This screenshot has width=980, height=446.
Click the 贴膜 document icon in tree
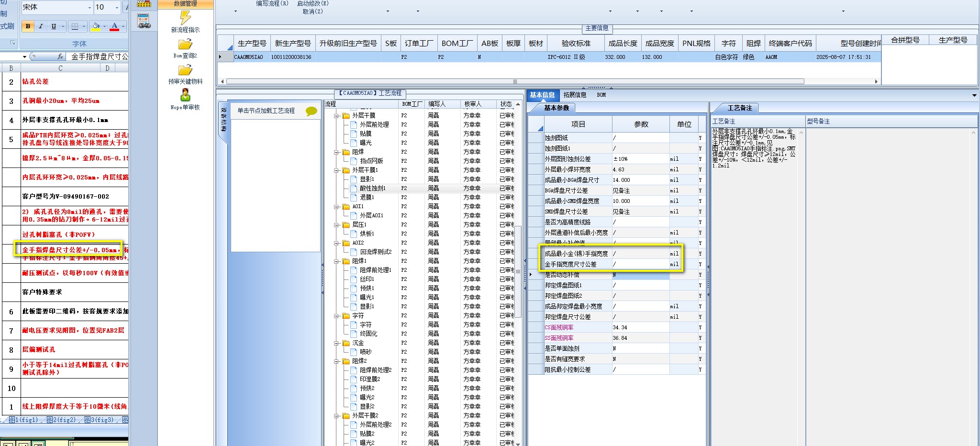point(354,134)
